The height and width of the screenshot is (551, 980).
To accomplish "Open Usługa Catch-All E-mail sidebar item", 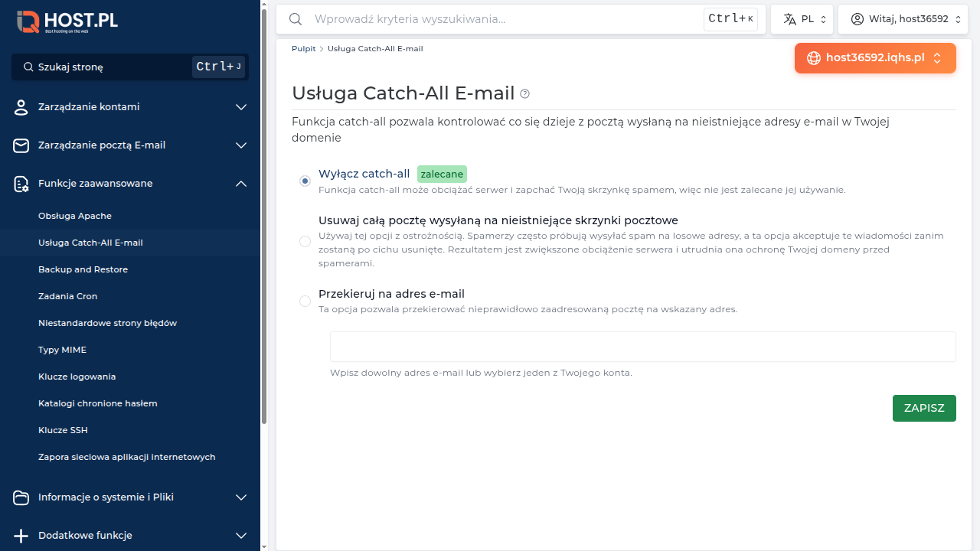I will coord(90,243).
